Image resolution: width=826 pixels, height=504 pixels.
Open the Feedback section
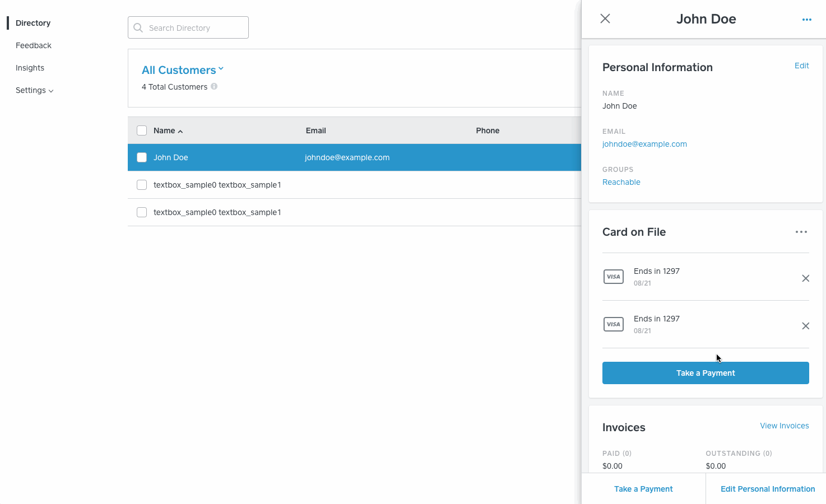click(x=34, y=45)
